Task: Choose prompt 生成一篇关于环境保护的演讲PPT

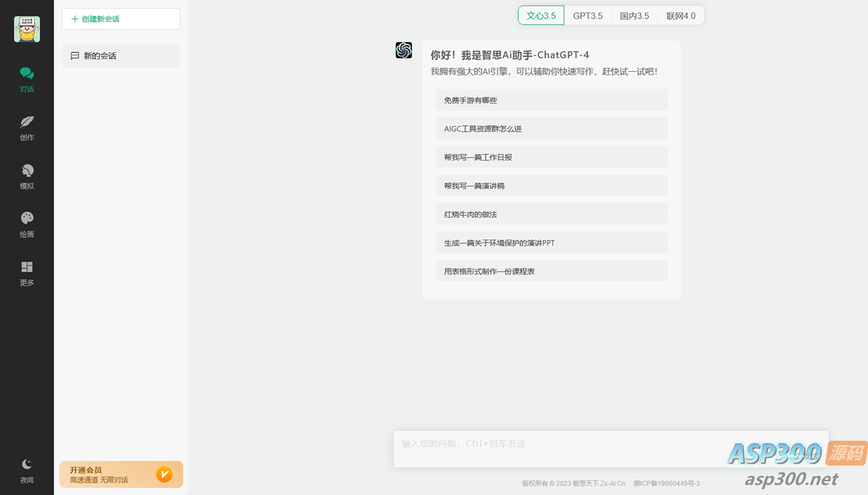Action: pyautogui.click(x=551, y=242)
